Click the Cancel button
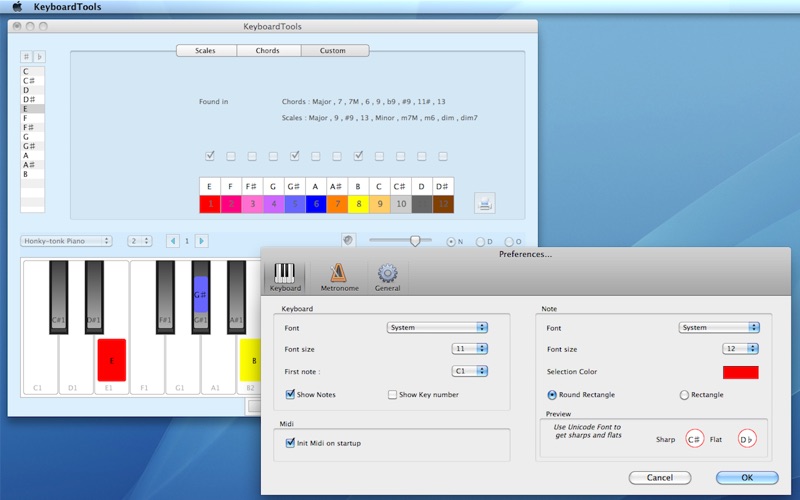 pos(660,478)
